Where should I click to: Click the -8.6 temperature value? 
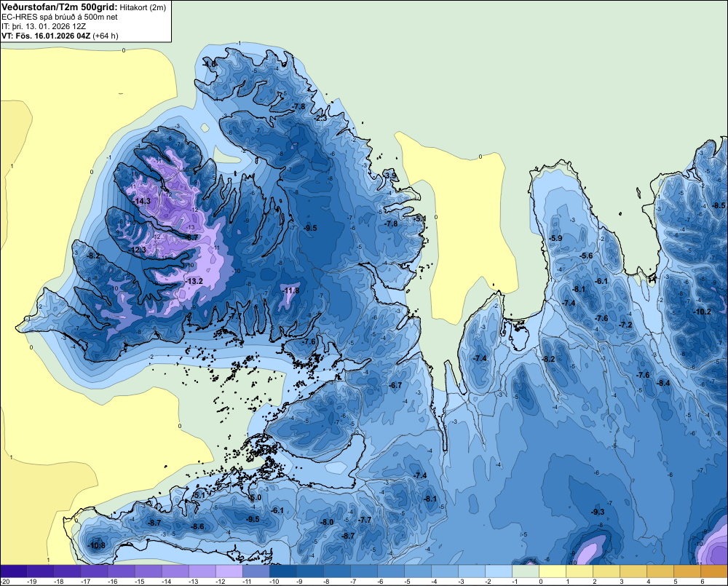(198, 526)
